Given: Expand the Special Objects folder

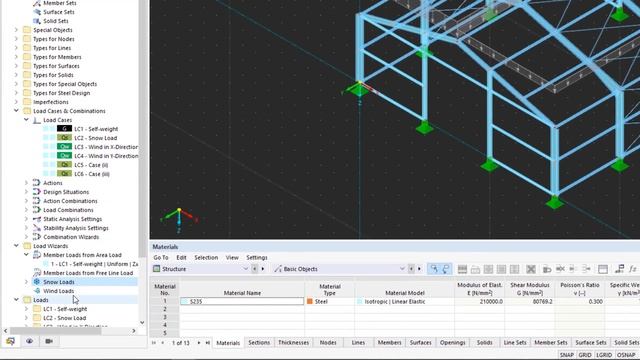Looking at the screenshot, I should 16,30.
